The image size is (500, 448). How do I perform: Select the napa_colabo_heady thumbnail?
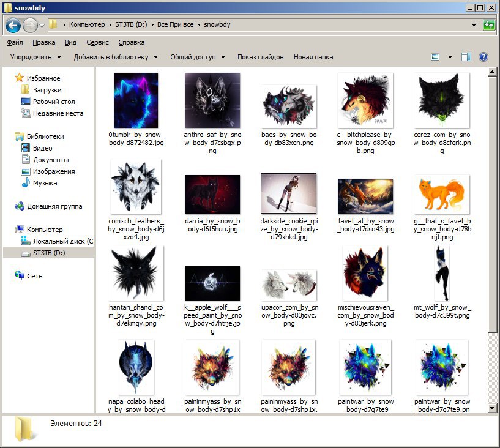pos(136,367)
